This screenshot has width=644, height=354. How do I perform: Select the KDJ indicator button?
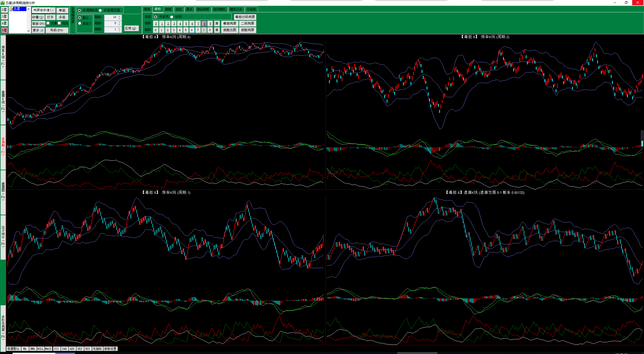80,349
